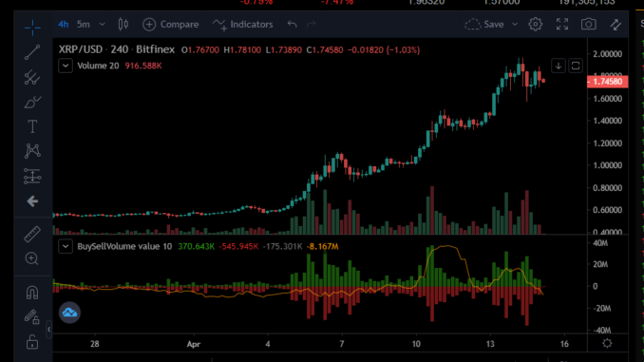Viewport: 644px width, 362px height.
Task: Redo the last chart action
Action: 312,25
